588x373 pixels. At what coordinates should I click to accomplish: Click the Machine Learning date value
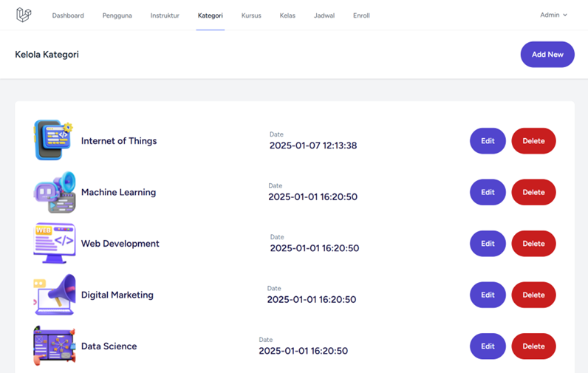[312, 196]
